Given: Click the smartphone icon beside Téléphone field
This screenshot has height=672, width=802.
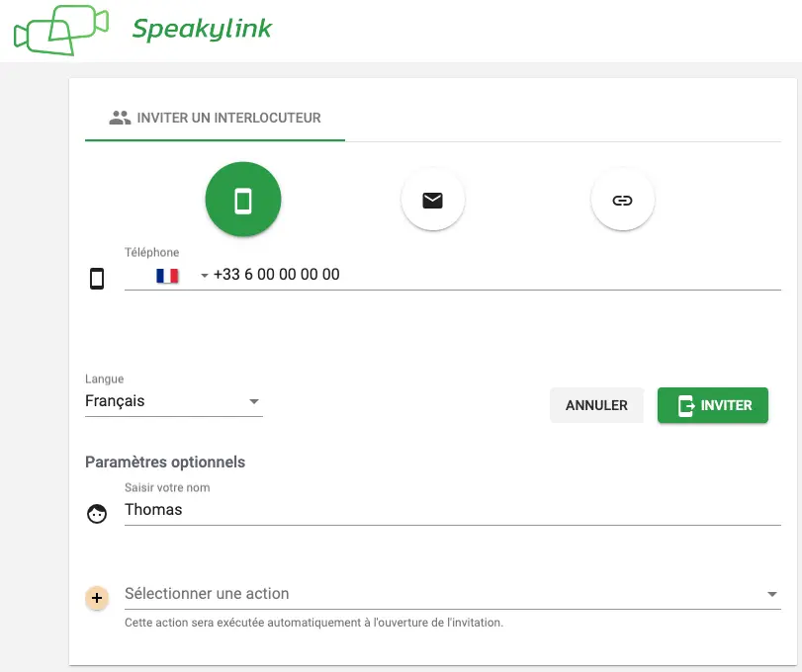Looking at the screenshot, I should pos(97,279).
